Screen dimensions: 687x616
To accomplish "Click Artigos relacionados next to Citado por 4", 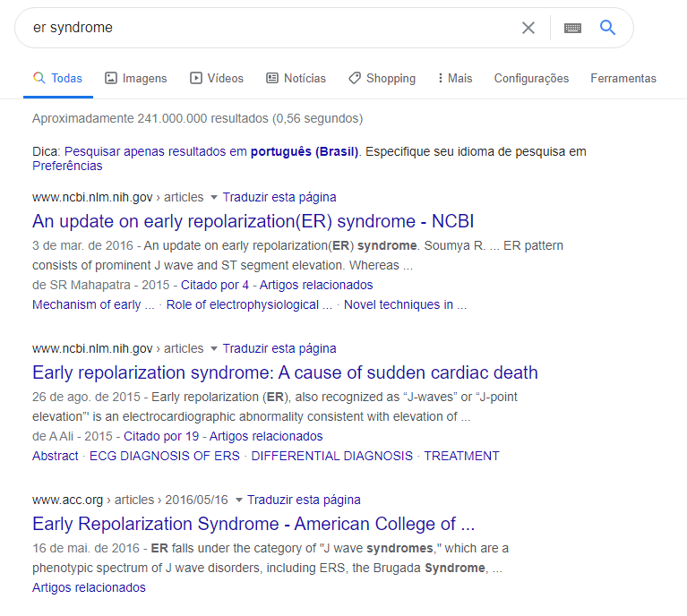I will (316, 286).
